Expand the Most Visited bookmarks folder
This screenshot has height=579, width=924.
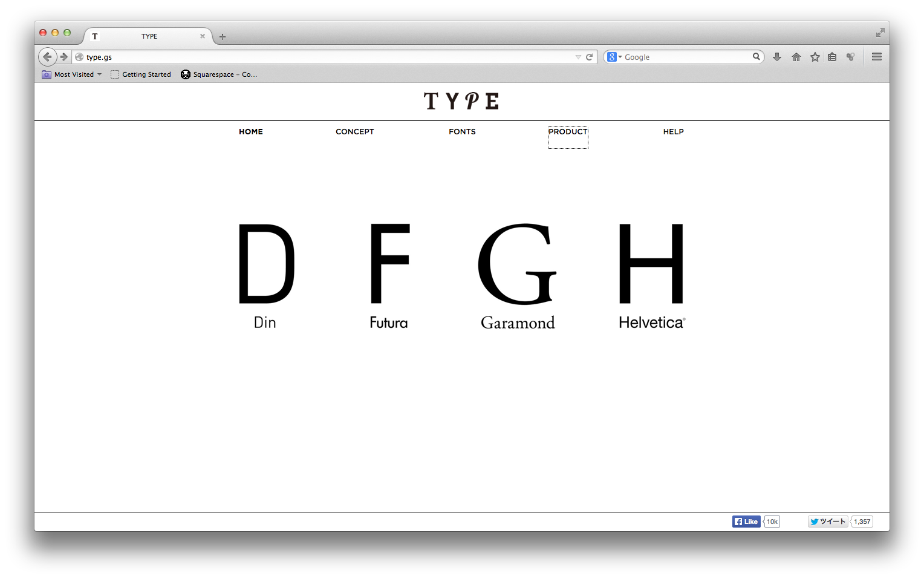coord(72,74)
